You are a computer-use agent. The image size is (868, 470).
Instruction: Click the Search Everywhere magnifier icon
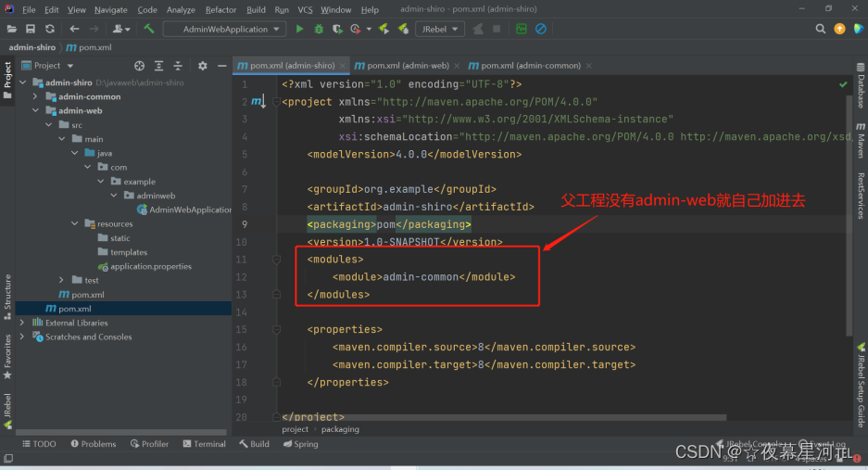(x=821, y=29)
